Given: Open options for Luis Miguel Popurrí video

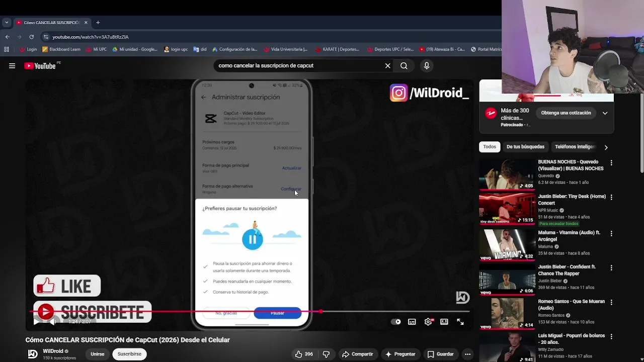Looking at the screenshot, I should [611, 336].
